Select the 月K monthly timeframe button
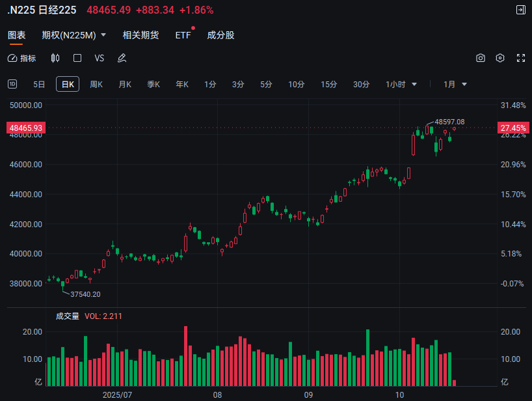532x401 pixels. (x=125, y=84)
